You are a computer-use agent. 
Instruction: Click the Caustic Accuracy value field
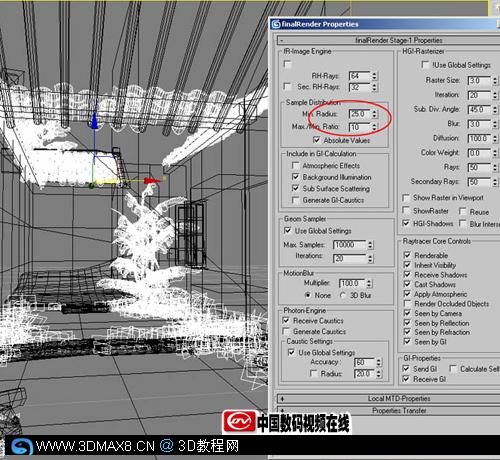(365, 362)
